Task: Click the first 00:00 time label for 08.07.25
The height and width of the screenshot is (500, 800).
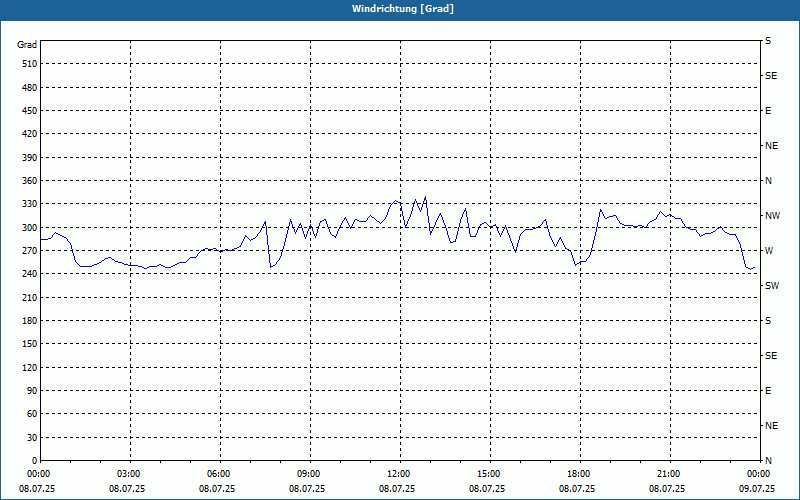Action: [38, 474]
